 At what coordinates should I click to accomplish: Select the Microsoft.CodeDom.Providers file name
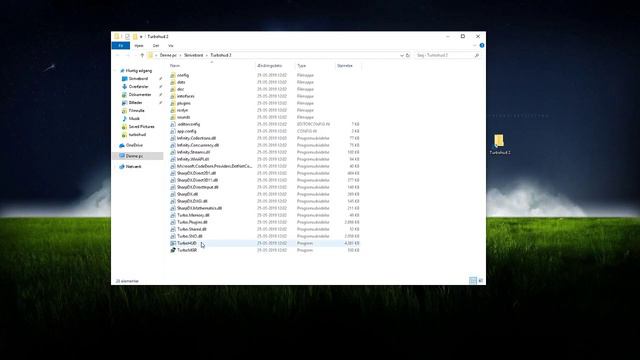coord(215,166)
